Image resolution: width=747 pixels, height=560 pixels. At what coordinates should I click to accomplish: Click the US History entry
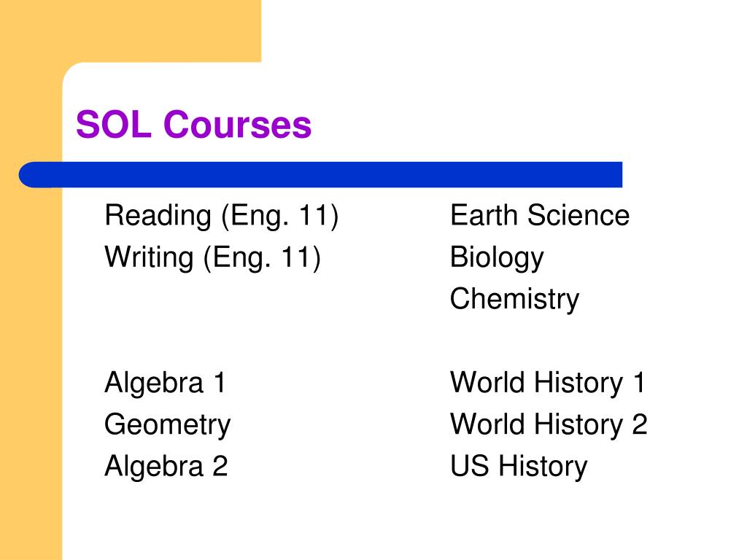[519, 467]
